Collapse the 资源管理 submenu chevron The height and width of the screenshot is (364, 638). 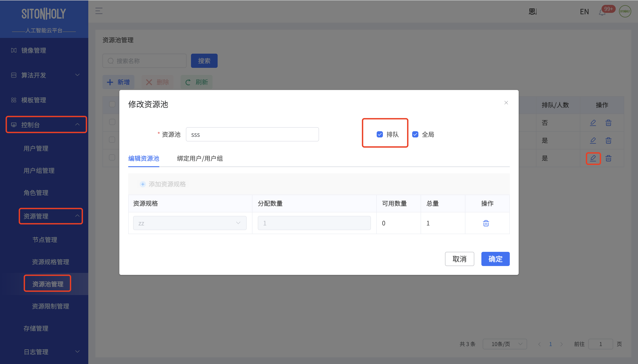tap(77, 216)
